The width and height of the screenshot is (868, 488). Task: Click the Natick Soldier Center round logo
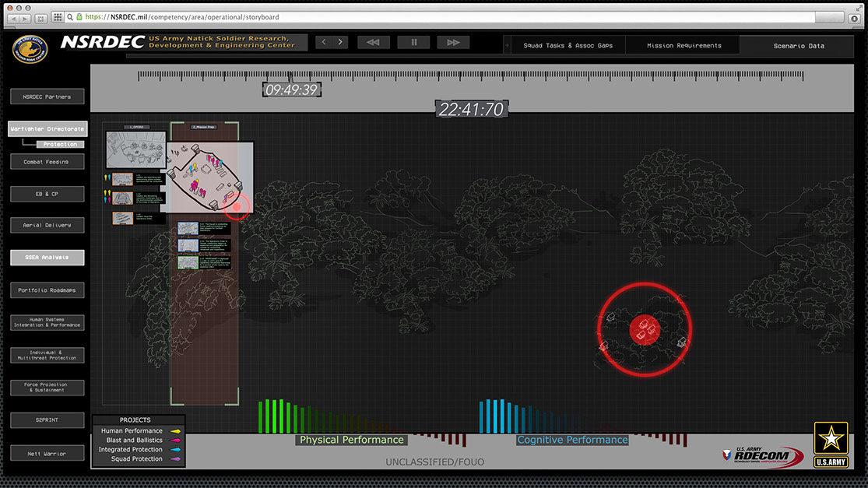pyautogui.click(x=30, y=50)
